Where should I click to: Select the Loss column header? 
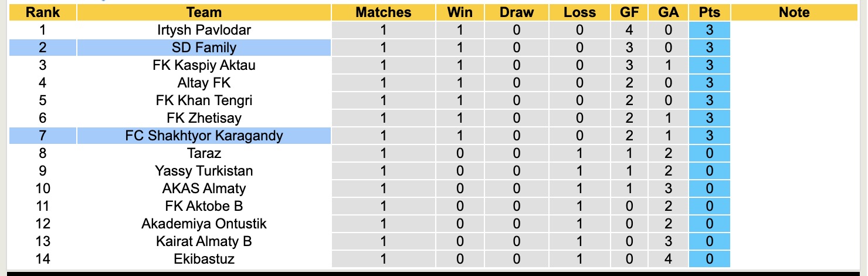click(579, 12)
